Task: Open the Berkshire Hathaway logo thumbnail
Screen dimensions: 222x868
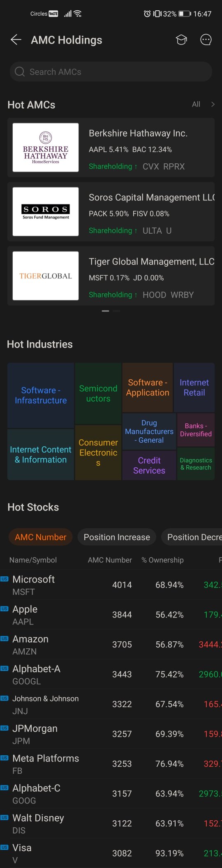Action: (x=46, y=147)
